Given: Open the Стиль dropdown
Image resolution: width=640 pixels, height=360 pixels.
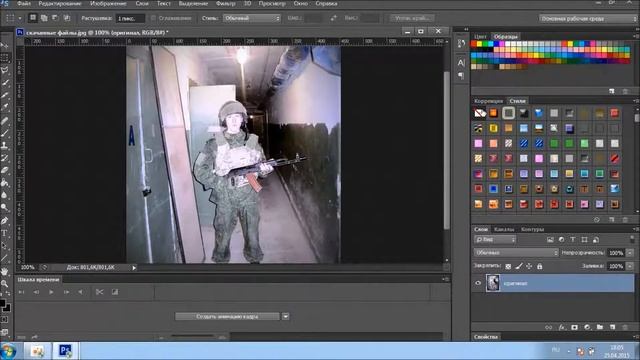Looking at the screenshot, I should point(252,18).
